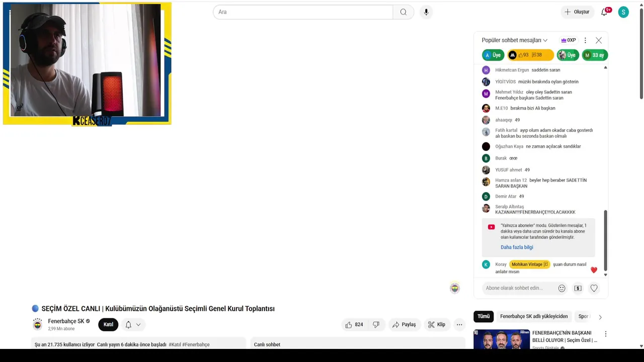
Task: Click Seralp Altıntaş's avatar
Action: (486, 208)
